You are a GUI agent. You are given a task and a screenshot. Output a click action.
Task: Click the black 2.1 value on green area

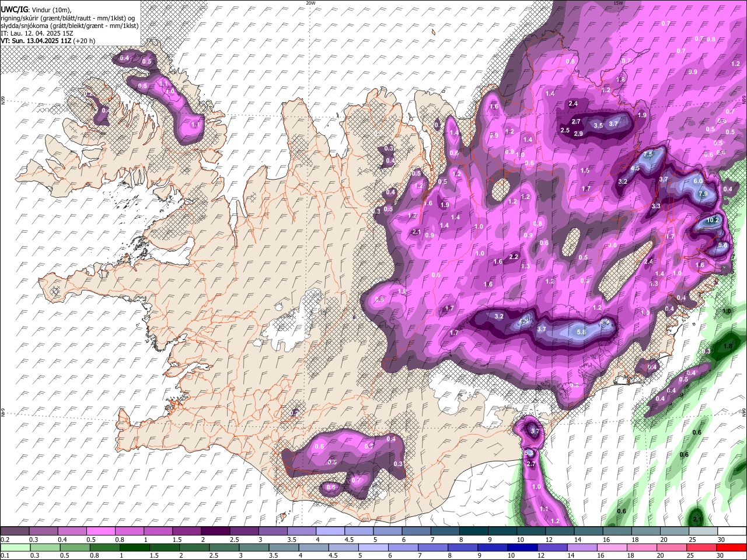coord(697,519)
